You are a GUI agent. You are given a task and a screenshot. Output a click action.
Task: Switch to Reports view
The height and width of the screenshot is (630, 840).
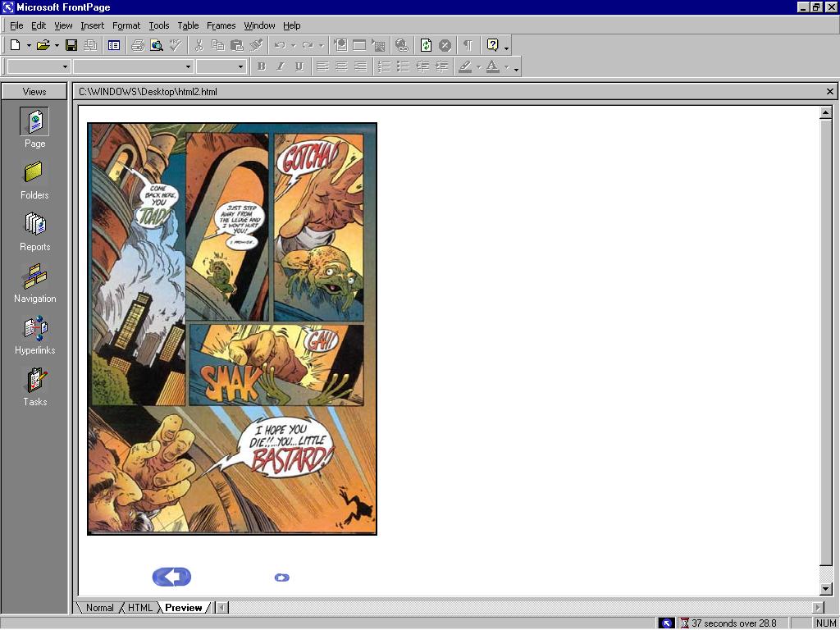tap(34, 232)
